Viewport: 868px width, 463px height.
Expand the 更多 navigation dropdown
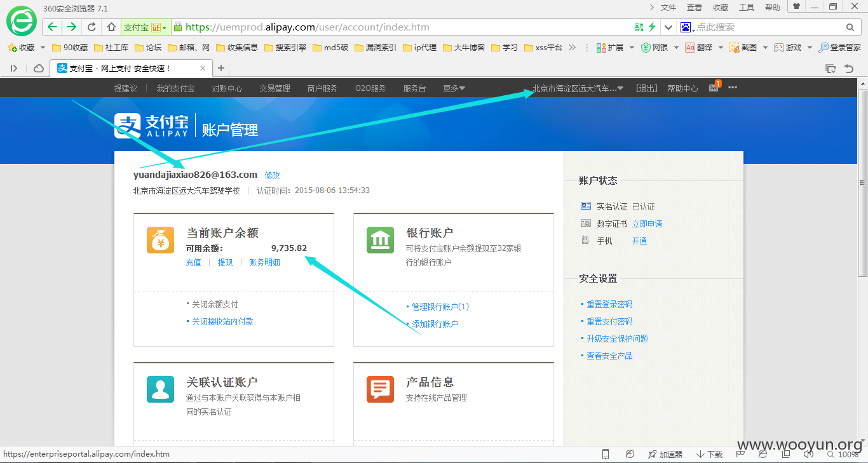tap(454, 88)
